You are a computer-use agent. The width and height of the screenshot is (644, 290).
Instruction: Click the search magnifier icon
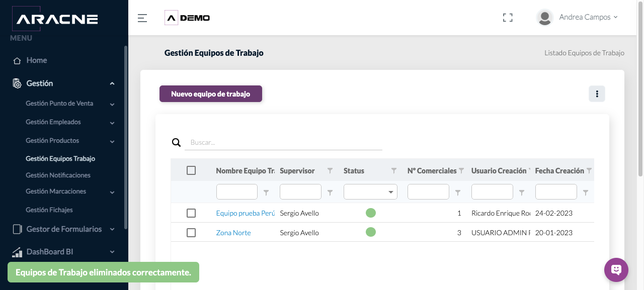[176, 142]
